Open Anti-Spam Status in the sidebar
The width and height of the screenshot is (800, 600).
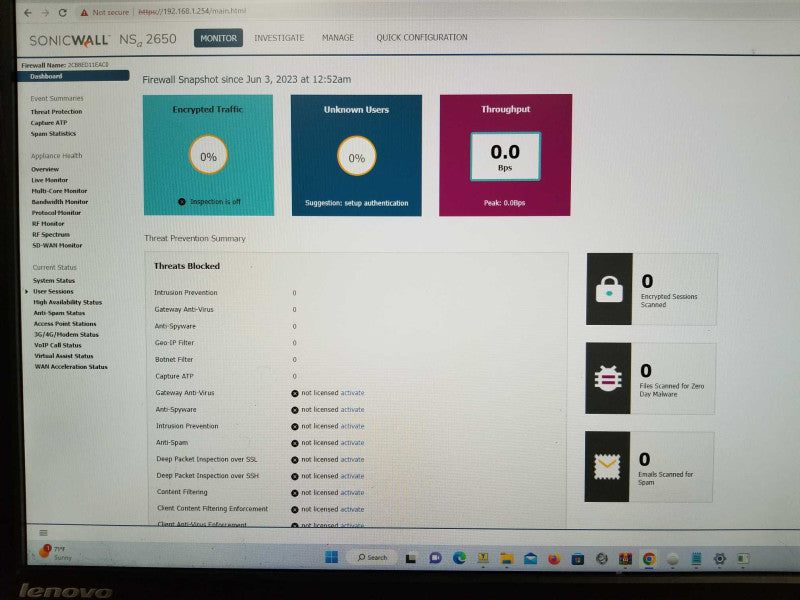[59, 313]
